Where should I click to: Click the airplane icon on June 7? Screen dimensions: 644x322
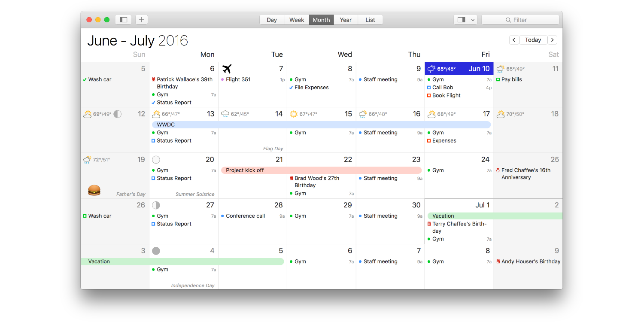click(x=227, y=69)
